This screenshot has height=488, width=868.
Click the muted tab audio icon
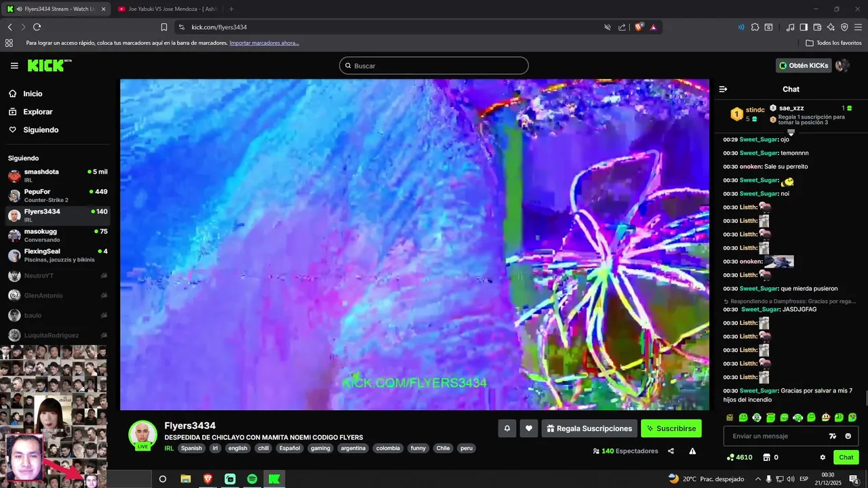[608, 27]
